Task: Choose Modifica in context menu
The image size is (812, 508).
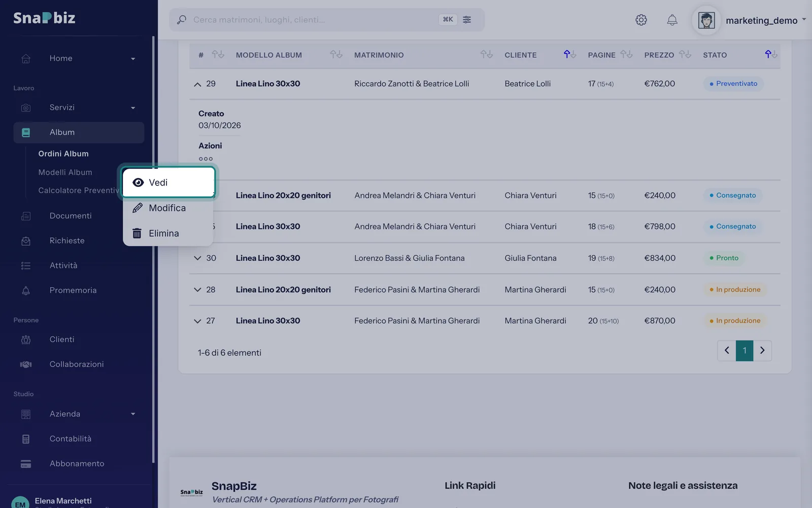Action: pyautogui.click(x=167, y=208)
